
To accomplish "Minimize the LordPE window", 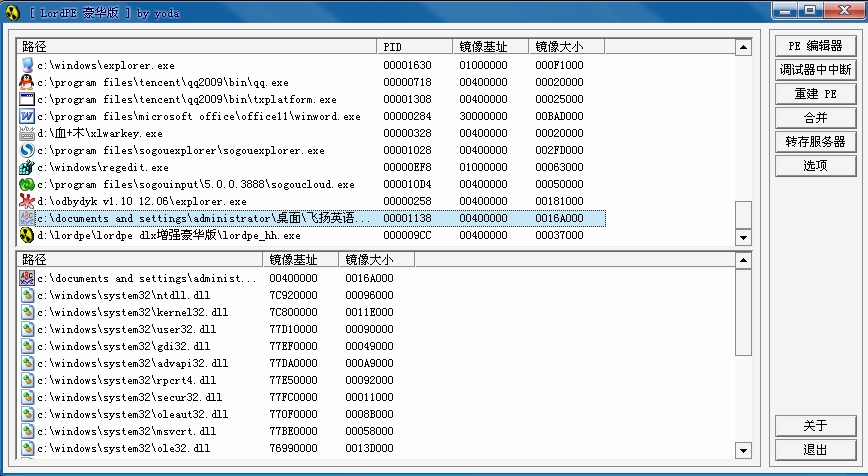I will pyautogui.click(x=785, y=10).
